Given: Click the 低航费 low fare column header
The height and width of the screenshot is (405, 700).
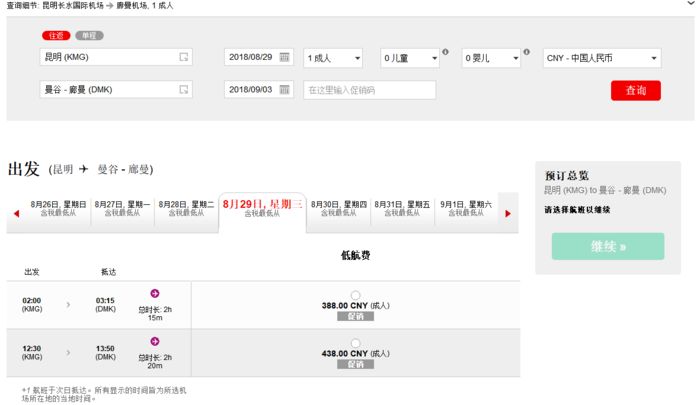Looking at the screenshot, I should tap(355, 255).
